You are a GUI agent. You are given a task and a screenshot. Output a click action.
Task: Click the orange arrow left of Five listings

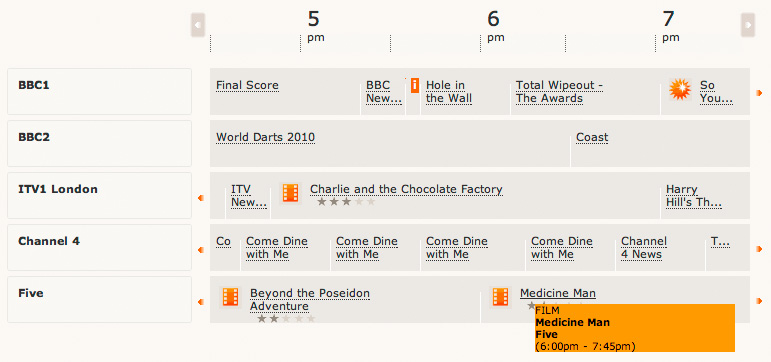(x=201, y=302)
